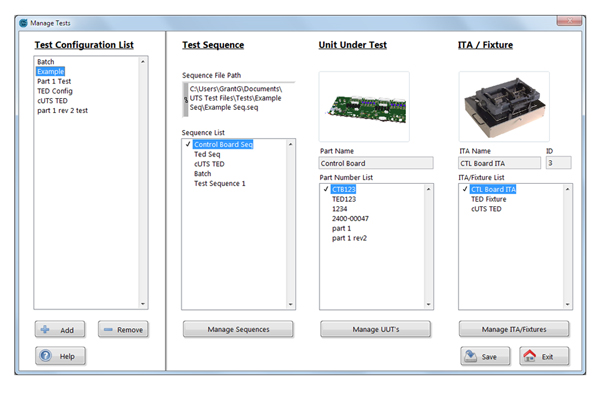This screenshot has height=417, width=600.
Task: Select TED Config in Test Configuration List
Action: click(x=57, y=91)
